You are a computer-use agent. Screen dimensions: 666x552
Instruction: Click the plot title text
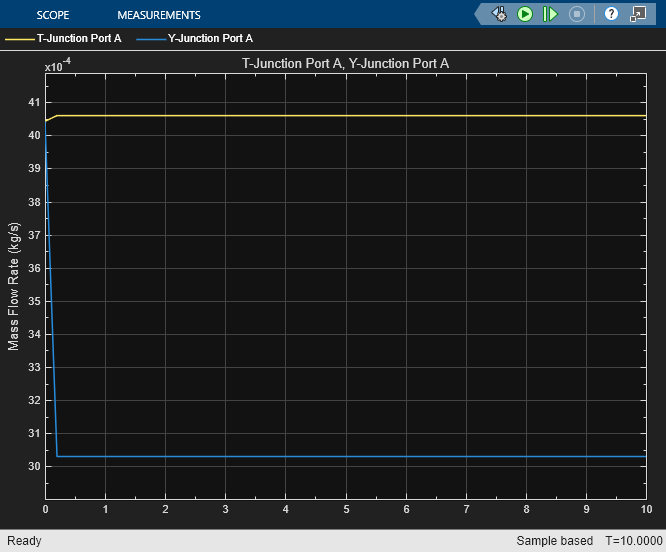[x=345, y=63]
